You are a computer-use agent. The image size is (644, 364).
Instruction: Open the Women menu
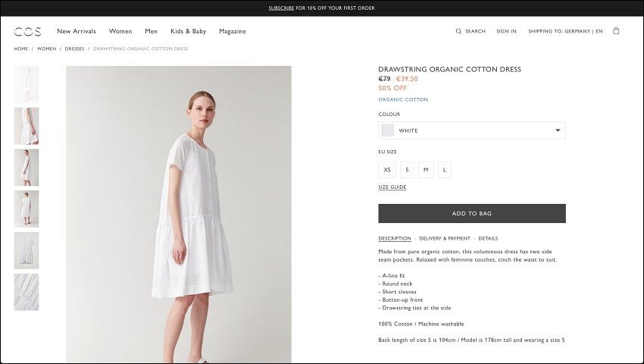tap(120, 31)
